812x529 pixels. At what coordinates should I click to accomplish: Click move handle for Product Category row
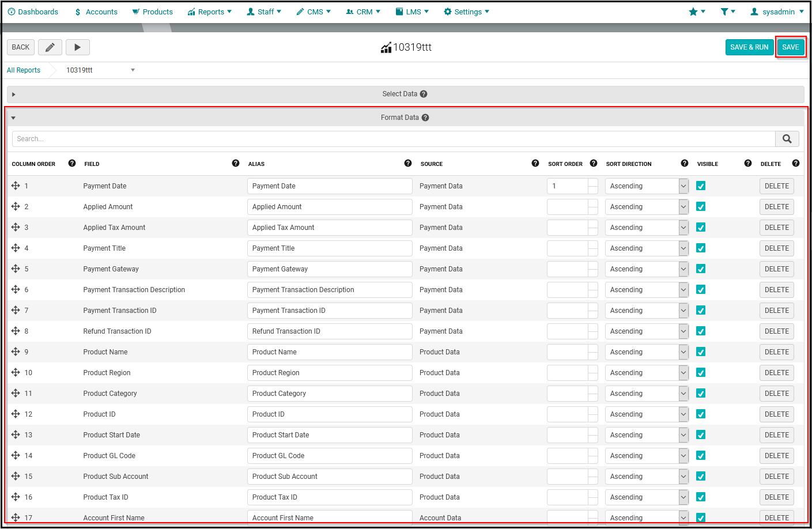coord(16,393)
